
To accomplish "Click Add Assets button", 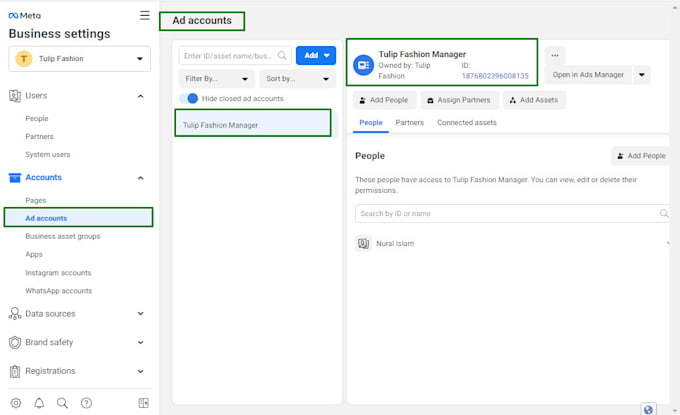I will click(534, 100).
